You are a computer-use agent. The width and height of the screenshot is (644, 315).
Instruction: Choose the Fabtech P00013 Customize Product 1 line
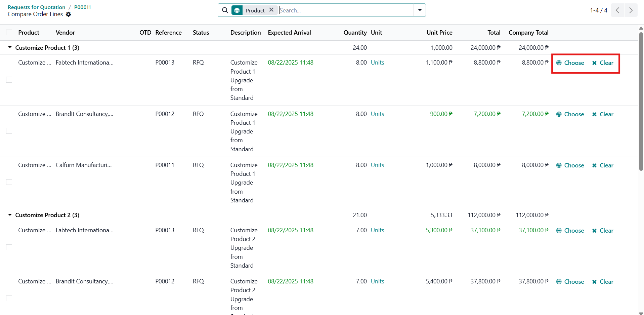tap(570, 63)
